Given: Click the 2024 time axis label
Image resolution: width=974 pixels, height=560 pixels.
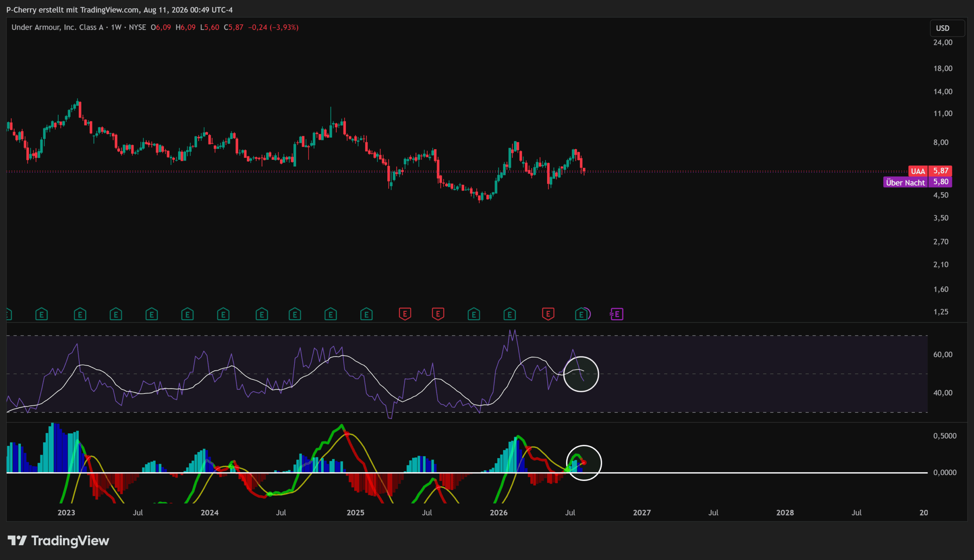Looking at the screenshot, I should [210, 512].
